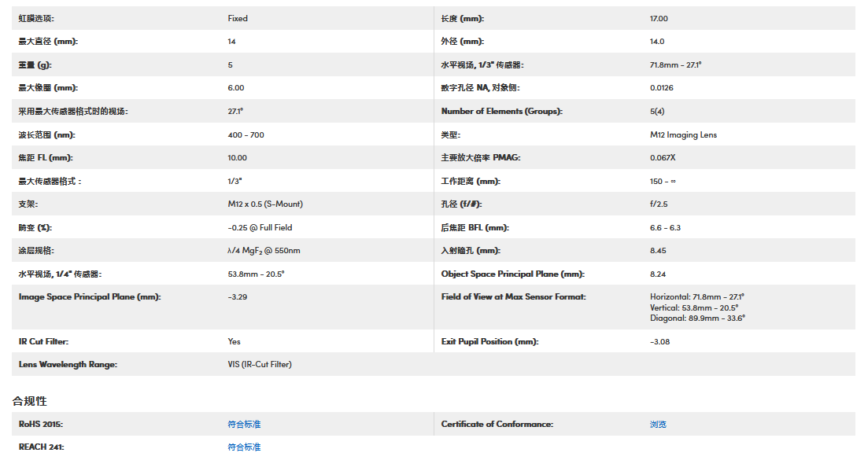Image resolution: width=868 pixels, height=471 pixels.
Task: Select the working distance 150 - ∞ value
Action: 663,181
